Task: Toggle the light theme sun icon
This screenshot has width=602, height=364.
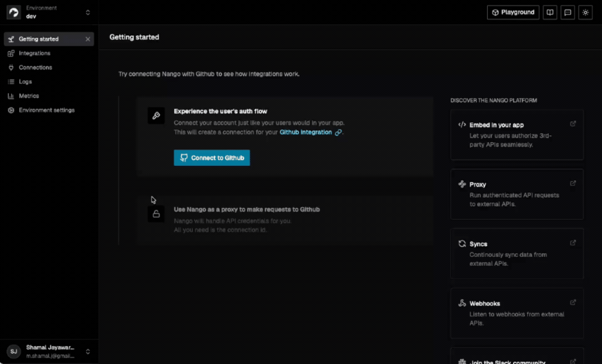Action: pos(585,12)
